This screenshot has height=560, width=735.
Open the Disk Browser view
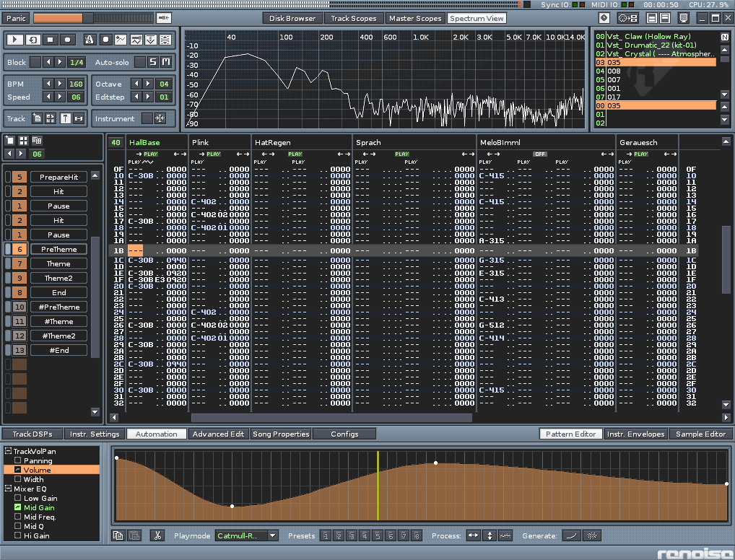click(292, 18)
